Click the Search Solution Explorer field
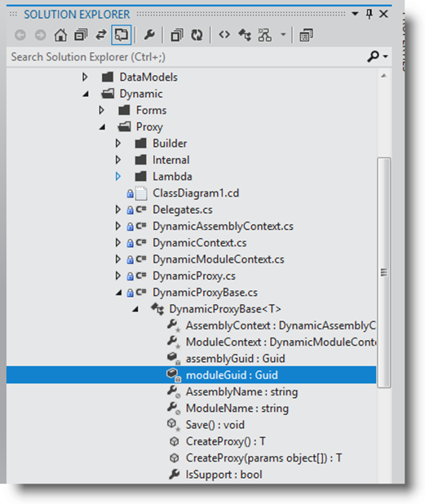425x504 pixels. pyautogui.click(x=187, y=57)
